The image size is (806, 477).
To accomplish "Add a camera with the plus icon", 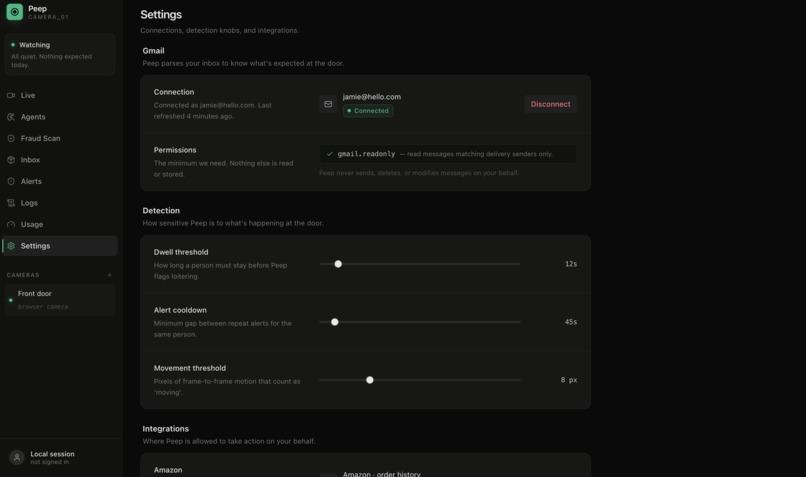I will [x=109, y=275].
